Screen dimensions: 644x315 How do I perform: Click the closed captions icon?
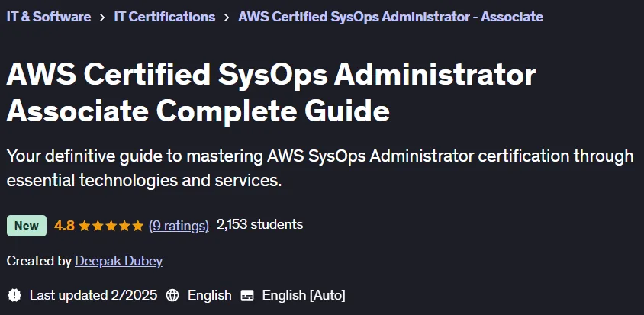[x=247, y=295]
